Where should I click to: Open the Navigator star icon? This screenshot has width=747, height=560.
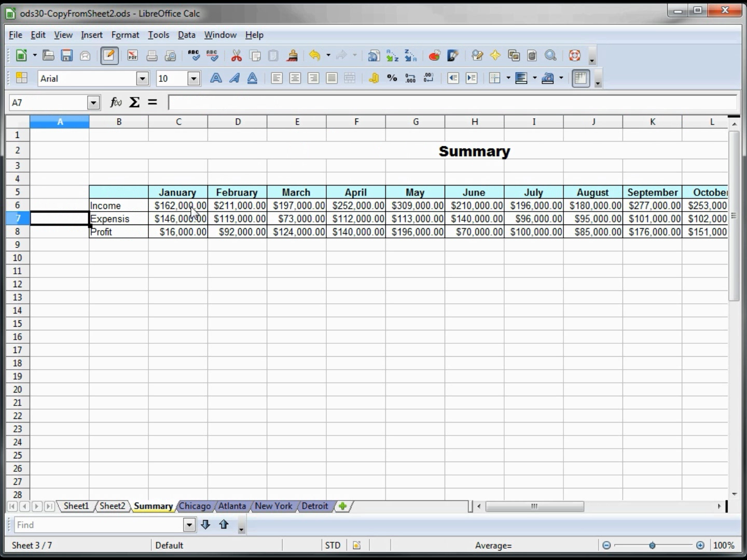tap(495, 55)
